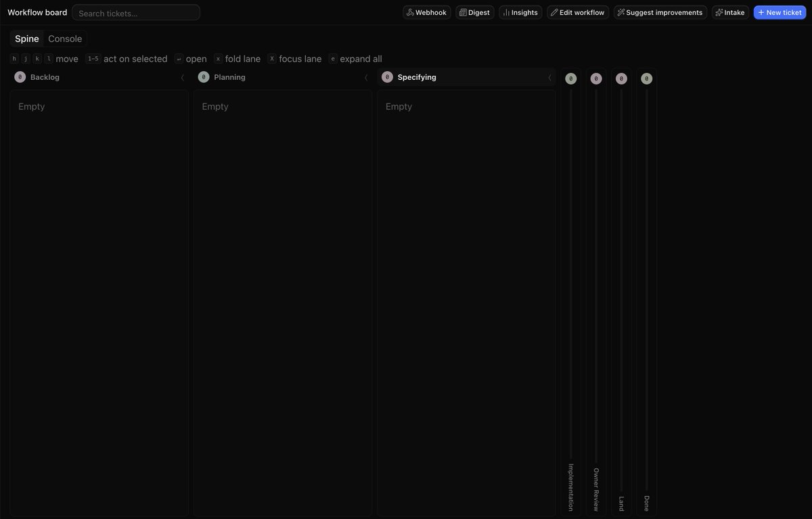This screenshot has width=812, height=519.
Task: Switch to the Spine tab
Action: tap(27, 39)
